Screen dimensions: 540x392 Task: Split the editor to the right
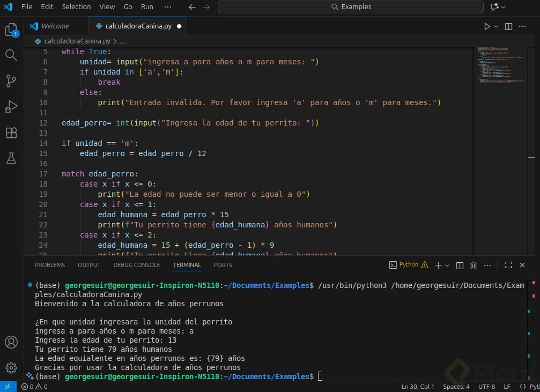(508, 26)
